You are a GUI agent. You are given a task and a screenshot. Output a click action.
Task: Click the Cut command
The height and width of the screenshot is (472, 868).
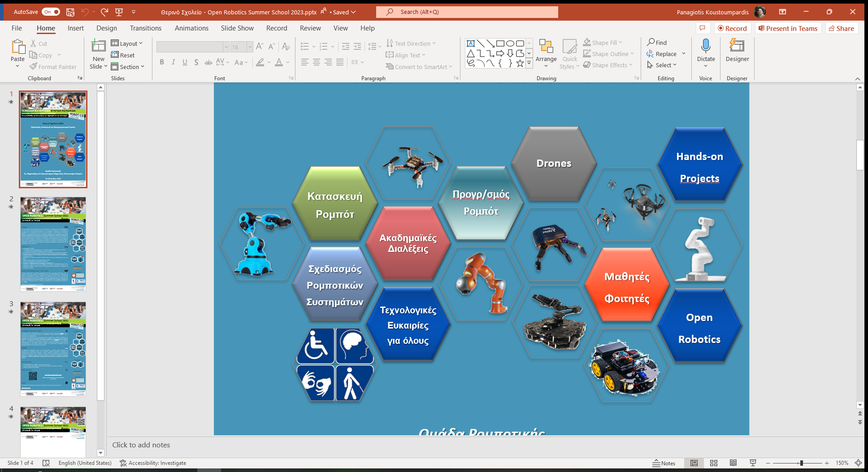click(39, 43)
